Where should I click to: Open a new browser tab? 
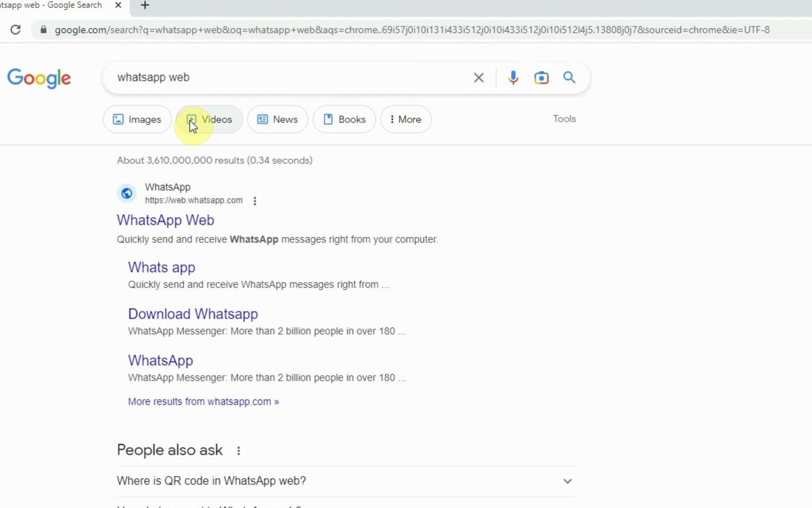coord(145,5)
